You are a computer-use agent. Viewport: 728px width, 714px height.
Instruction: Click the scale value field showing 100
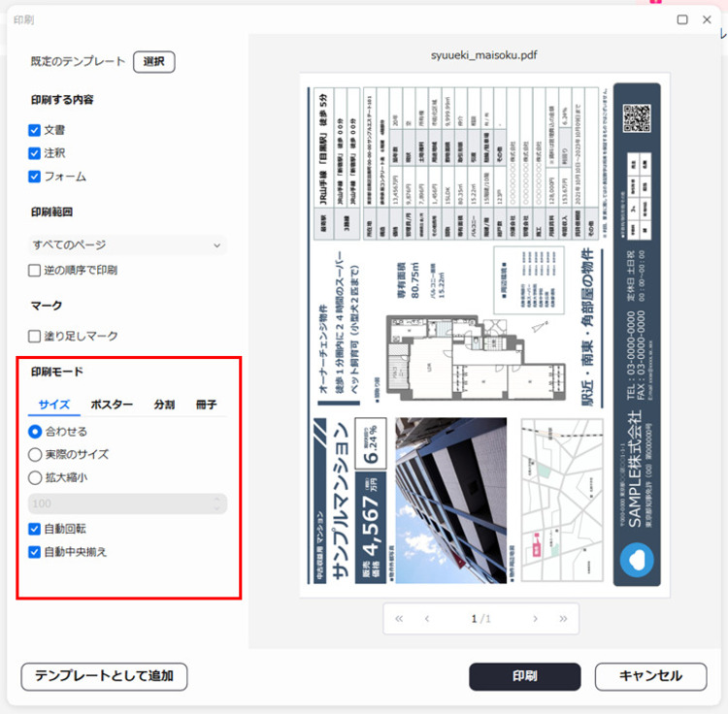(x=127, y=503)
